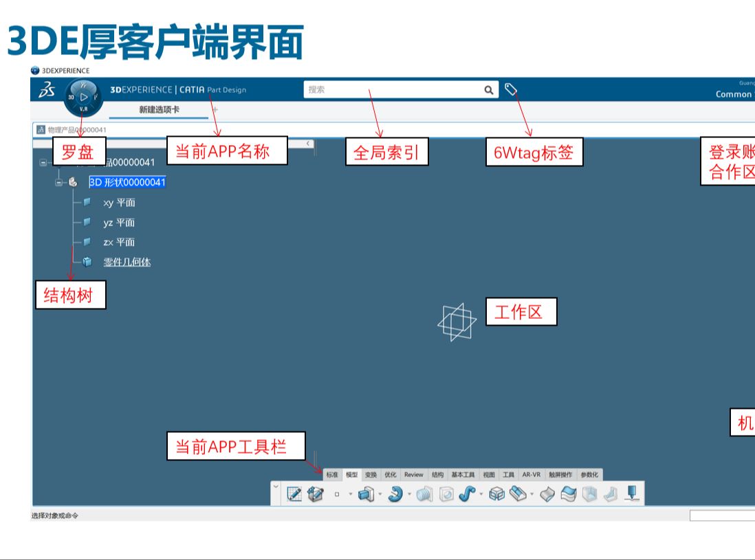Select xy 平面 in the tree

[x=119, y=203]
